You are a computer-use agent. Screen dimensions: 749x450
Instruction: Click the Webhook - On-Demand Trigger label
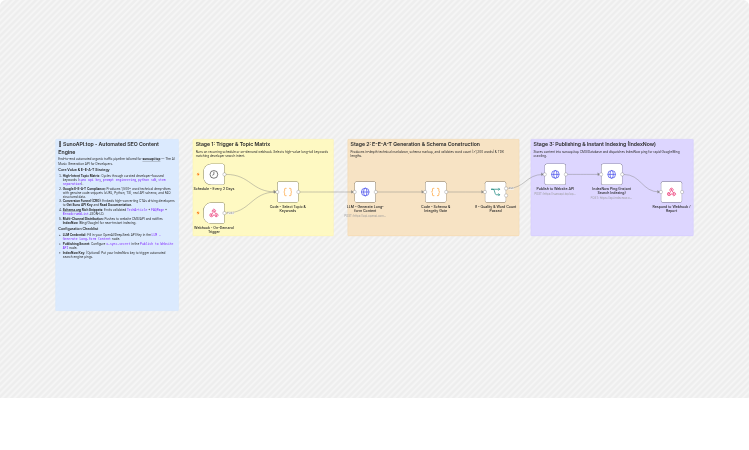214,230
